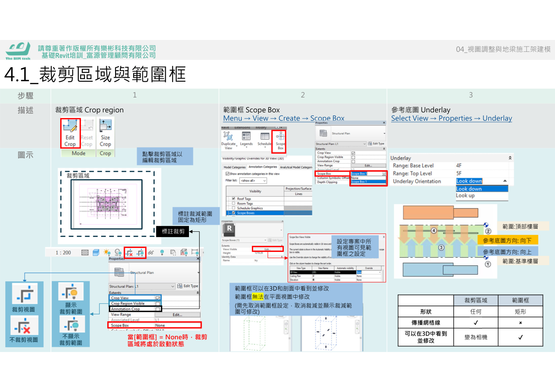
Task: Open the 'Structural Plan: L1' dropdown in step 1
Action: [x=142, y=286]
